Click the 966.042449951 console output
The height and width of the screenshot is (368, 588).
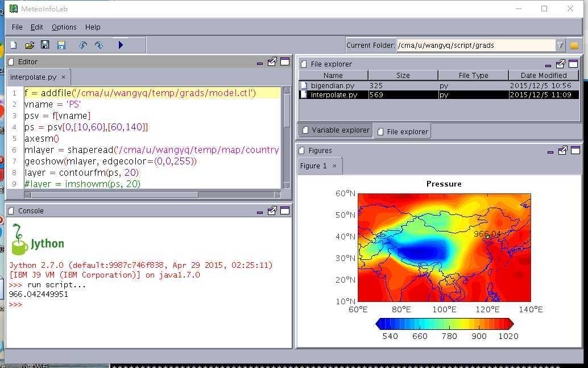[39, 295]
